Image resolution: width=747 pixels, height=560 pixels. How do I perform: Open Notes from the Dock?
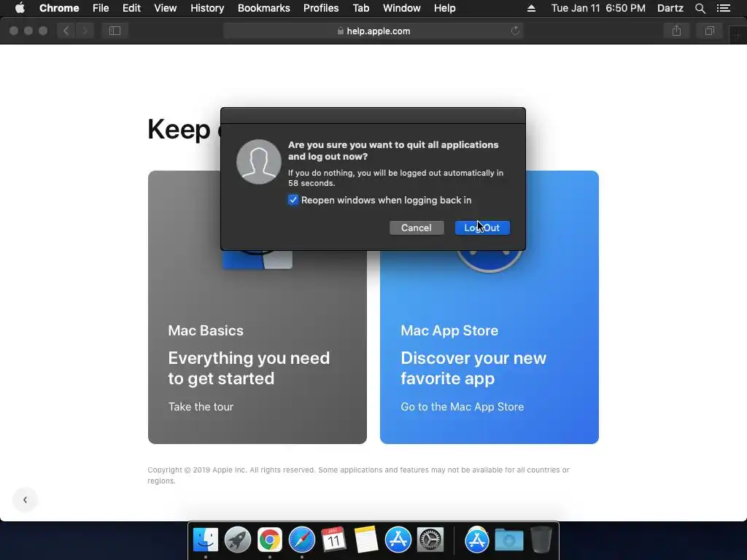coord(366,540)
